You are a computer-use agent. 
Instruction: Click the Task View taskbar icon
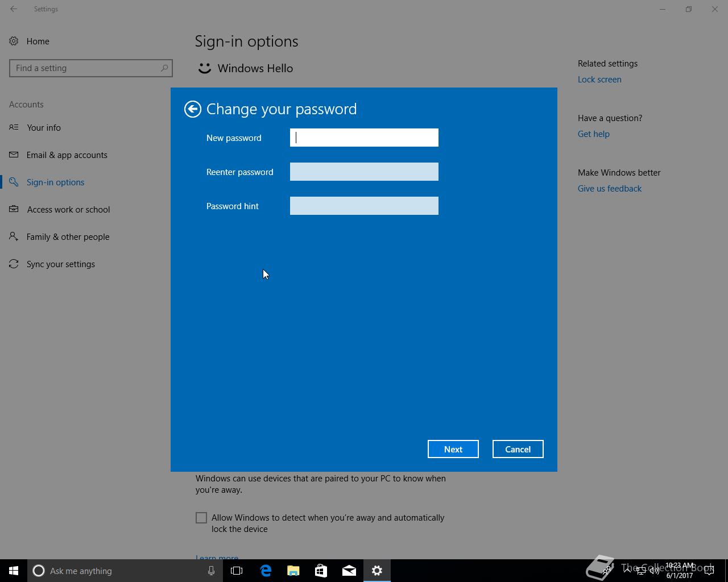click(237, 571)
